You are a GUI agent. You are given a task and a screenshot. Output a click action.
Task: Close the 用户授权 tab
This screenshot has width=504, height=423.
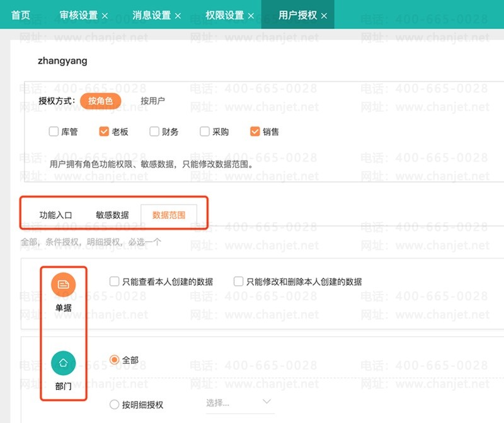pyautogui.click(x=324, y=16)
